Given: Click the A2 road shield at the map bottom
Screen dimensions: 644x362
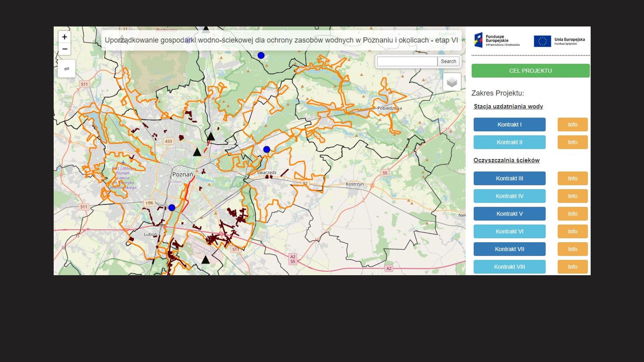Looking at the screenshot, I should point(389,269).
